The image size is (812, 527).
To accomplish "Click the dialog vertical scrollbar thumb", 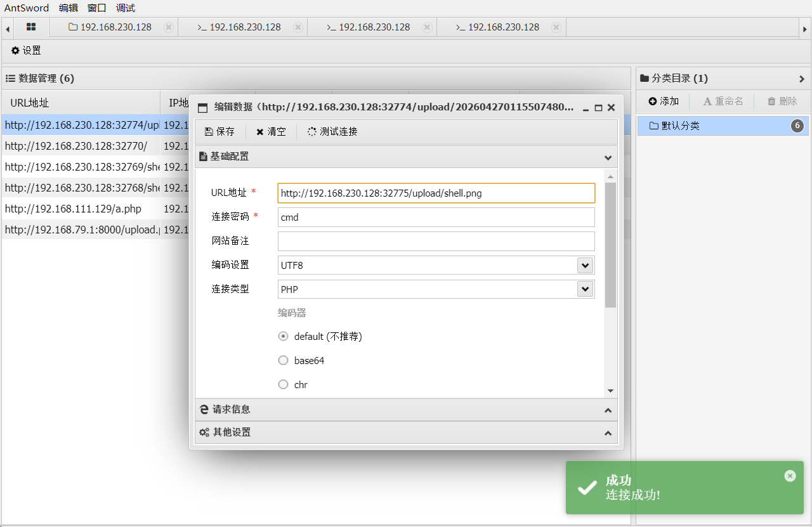I will pos(610,245).
